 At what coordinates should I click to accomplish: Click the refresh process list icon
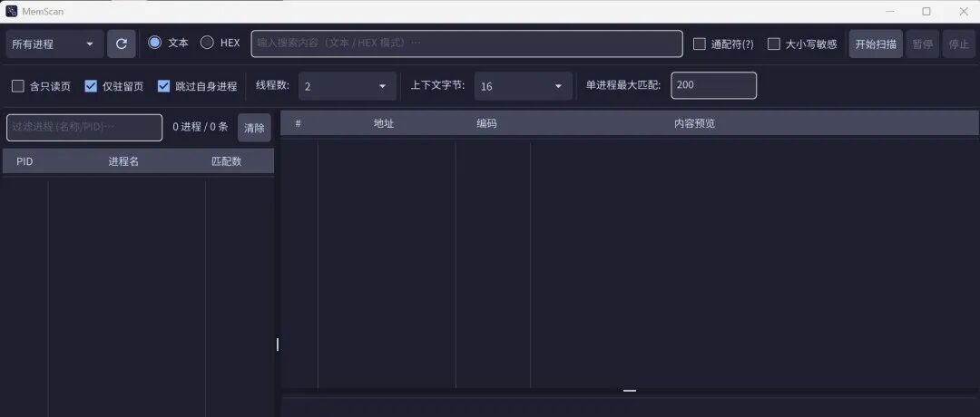(x=122, y=44)
